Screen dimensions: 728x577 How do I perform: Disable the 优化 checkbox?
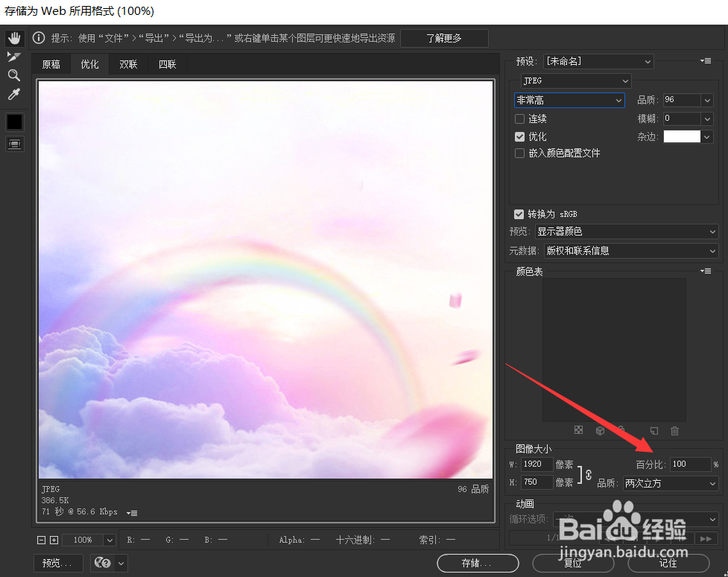[x=519, y=136]
